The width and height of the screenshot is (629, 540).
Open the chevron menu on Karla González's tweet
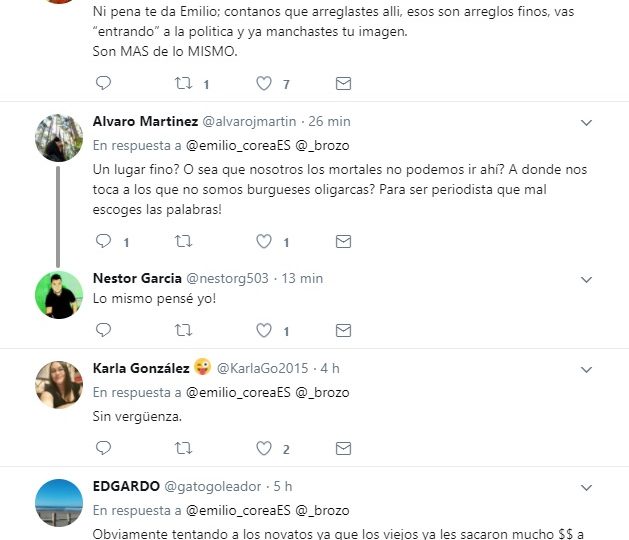coord(586,369)
